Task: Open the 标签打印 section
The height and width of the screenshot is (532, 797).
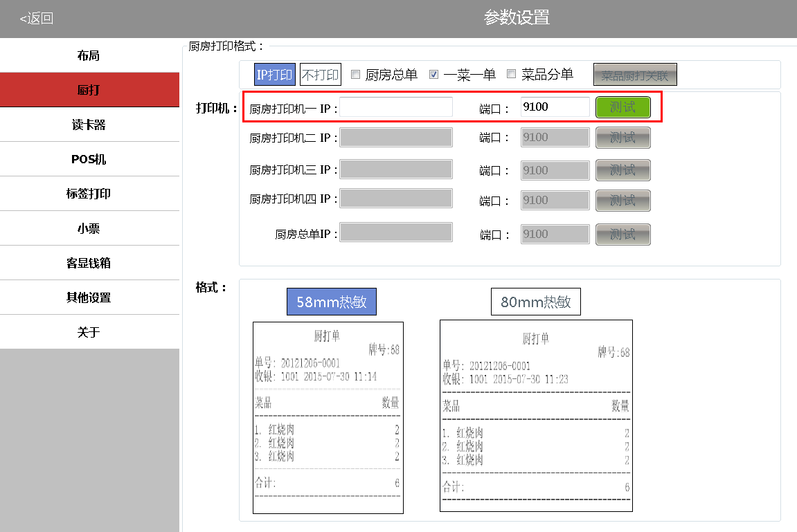Action: point(89,194)
